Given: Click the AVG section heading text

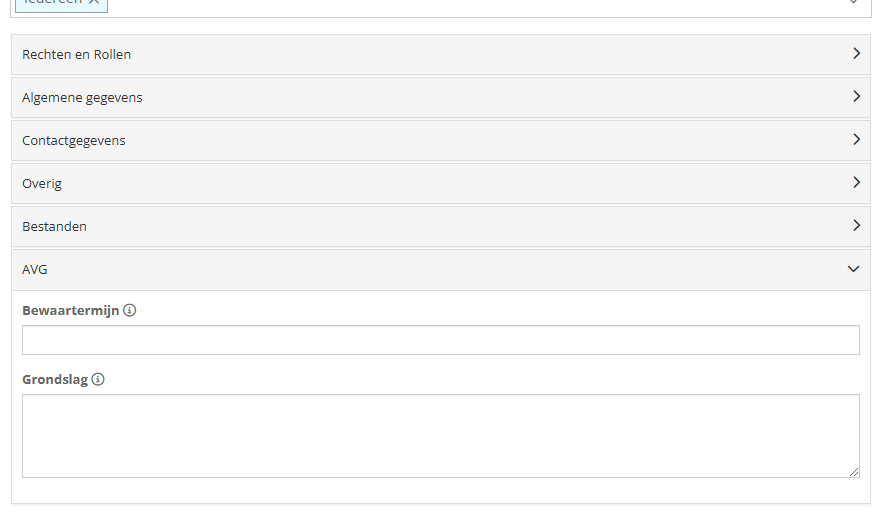Looking at the screenshot, I should [34, 270].
